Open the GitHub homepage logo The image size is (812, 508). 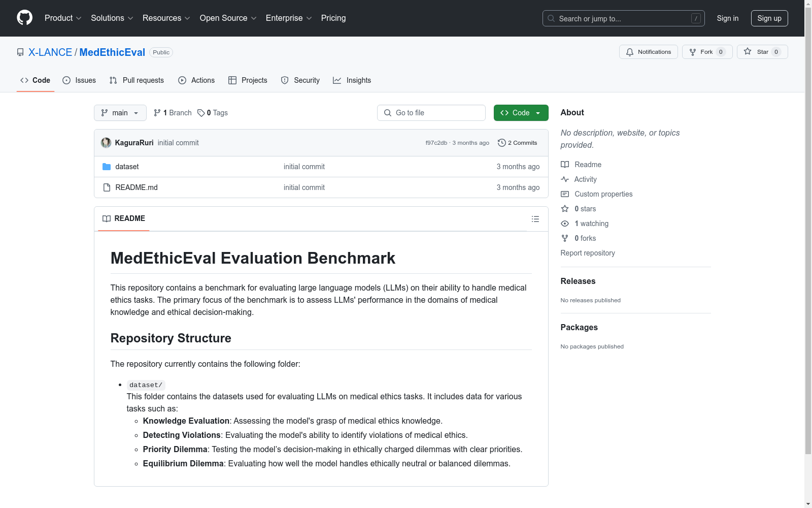pos(24,18)
